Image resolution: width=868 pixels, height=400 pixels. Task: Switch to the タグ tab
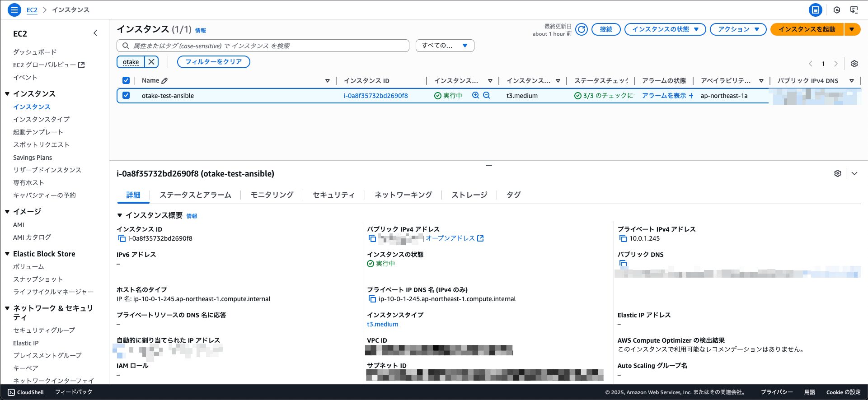(x=513, y=195)
